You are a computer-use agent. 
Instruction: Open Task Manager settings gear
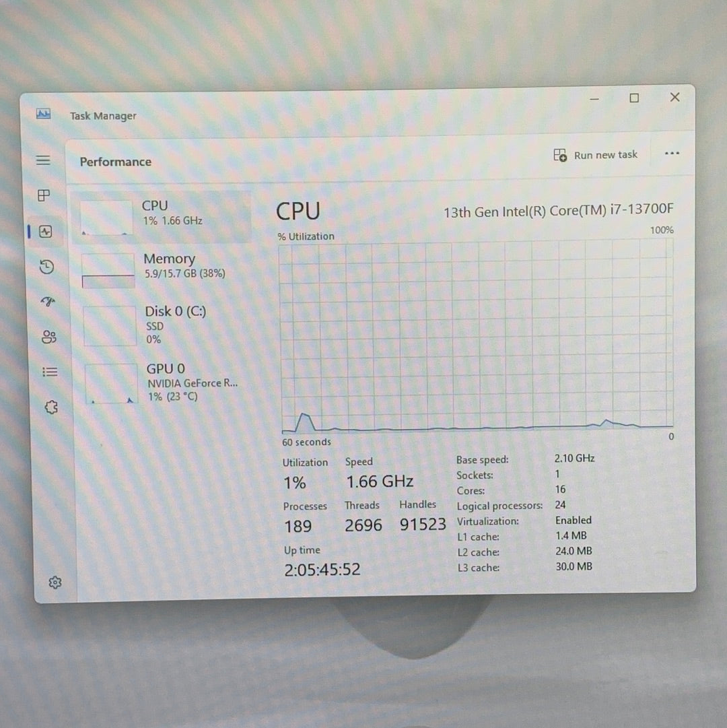(55, 583)
